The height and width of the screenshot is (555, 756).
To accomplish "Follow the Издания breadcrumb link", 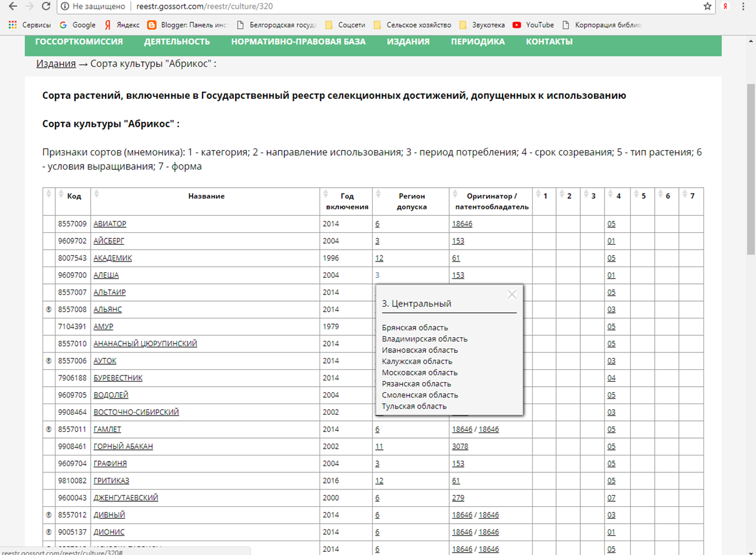I will point(55,63).
